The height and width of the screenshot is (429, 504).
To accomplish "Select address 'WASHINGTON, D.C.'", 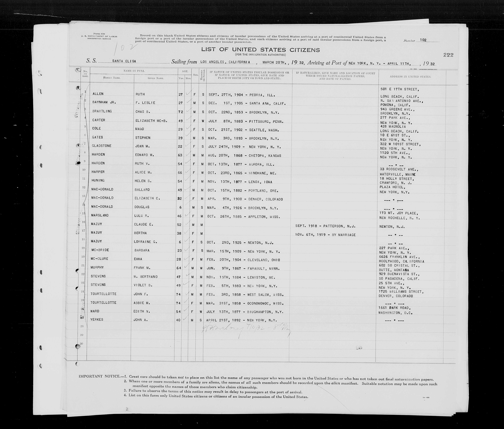I will 395,313.
